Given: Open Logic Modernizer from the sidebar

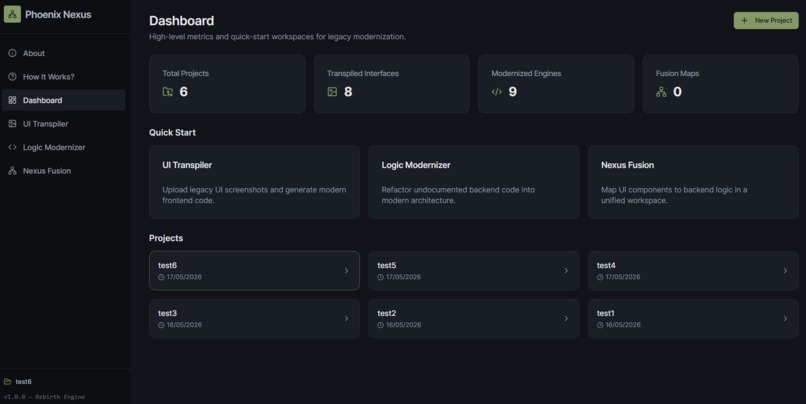Looking at the screenshot, I should point(63,147).
